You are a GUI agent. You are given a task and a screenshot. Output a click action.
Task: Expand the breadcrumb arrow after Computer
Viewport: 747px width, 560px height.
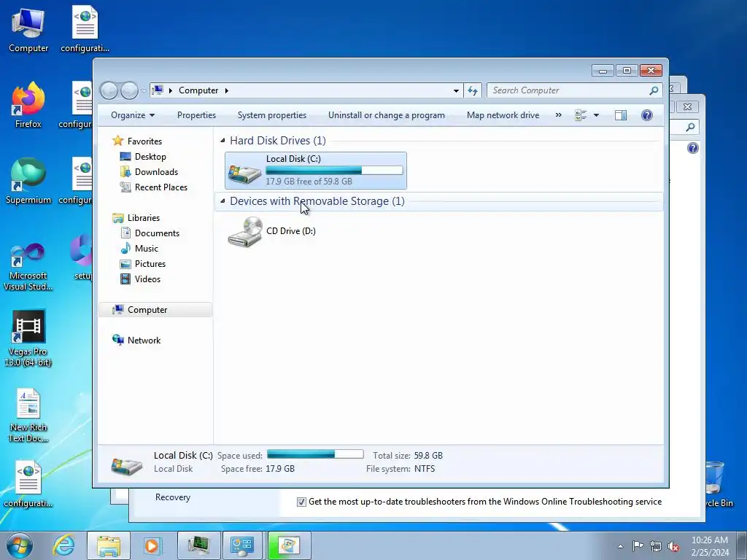(x=227, y=90)
